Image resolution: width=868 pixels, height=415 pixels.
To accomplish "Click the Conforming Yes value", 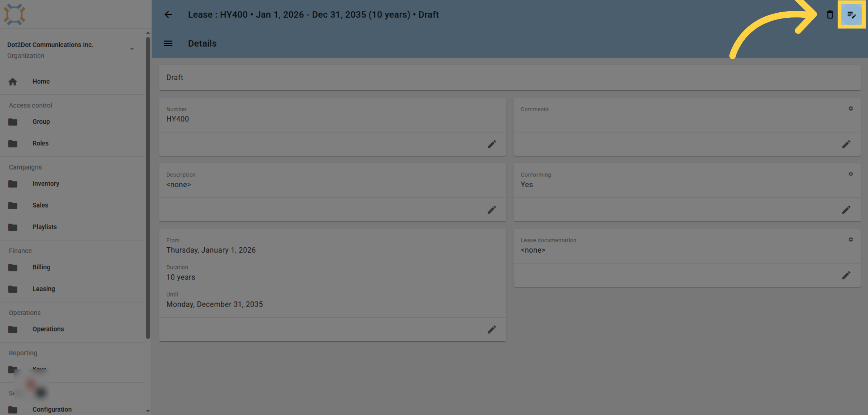I will coord(527,184).
